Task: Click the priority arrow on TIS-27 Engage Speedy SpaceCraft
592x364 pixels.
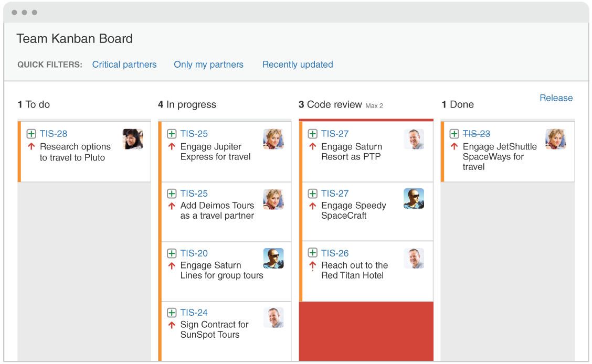Action: click(313, 206)
